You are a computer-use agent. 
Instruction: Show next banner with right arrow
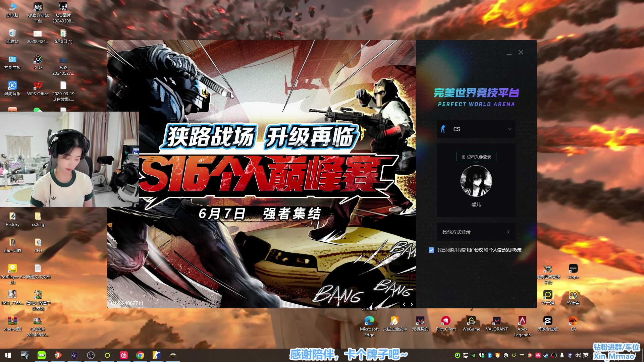[x=412, y=304]
